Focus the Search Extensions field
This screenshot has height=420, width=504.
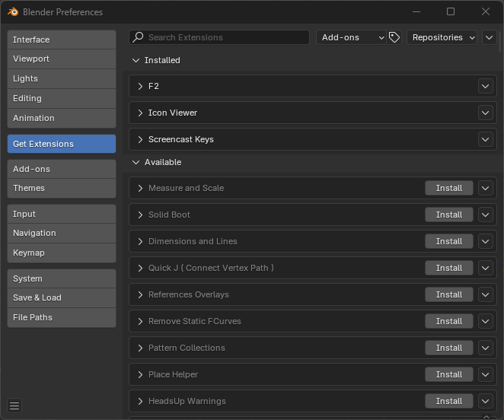[219, 37]
